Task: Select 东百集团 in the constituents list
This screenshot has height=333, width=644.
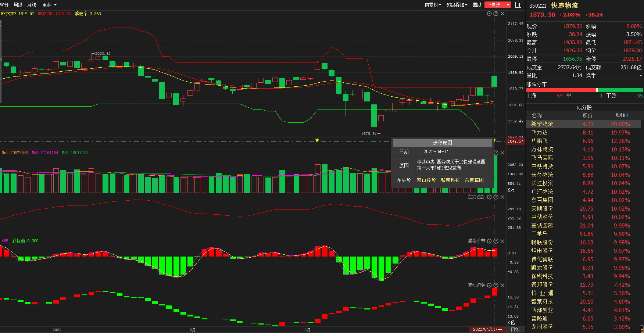Action: 584,200
